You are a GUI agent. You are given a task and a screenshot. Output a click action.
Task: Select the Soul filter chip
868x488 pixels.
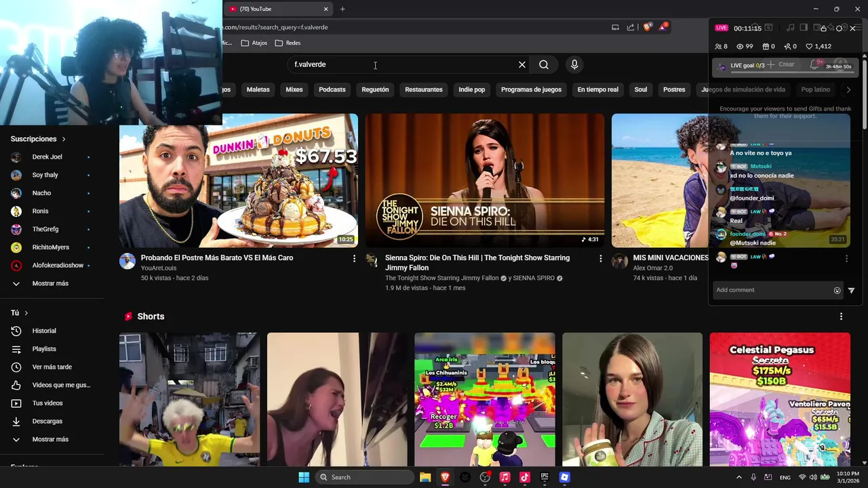(641, 89)
